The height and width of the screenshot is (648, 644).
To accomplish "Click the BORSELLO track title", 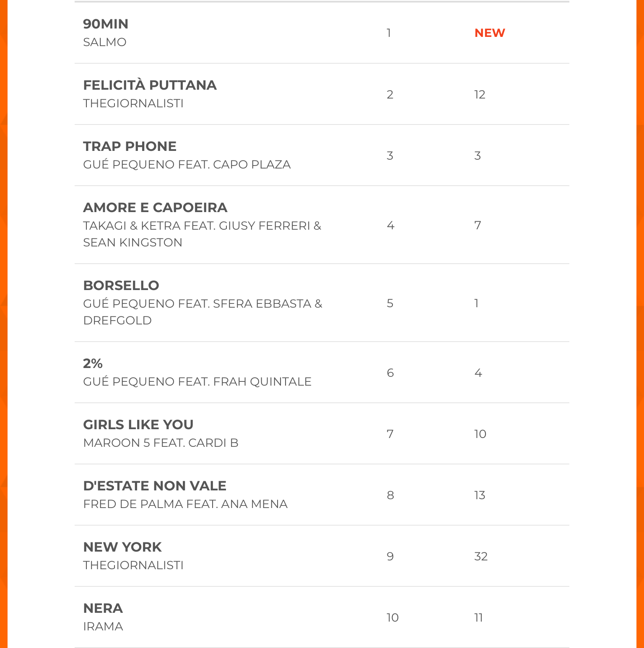I will 121,285.
